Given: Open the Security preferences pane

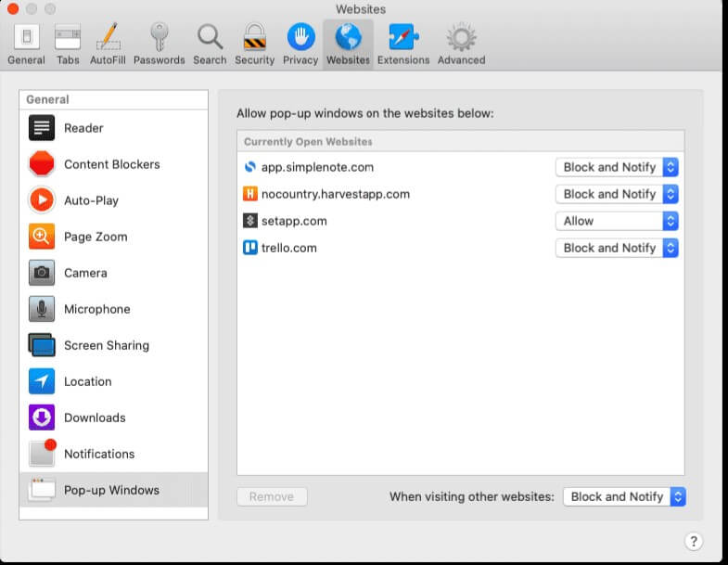Looking at the screenshot, I should (x=254, y=44).
